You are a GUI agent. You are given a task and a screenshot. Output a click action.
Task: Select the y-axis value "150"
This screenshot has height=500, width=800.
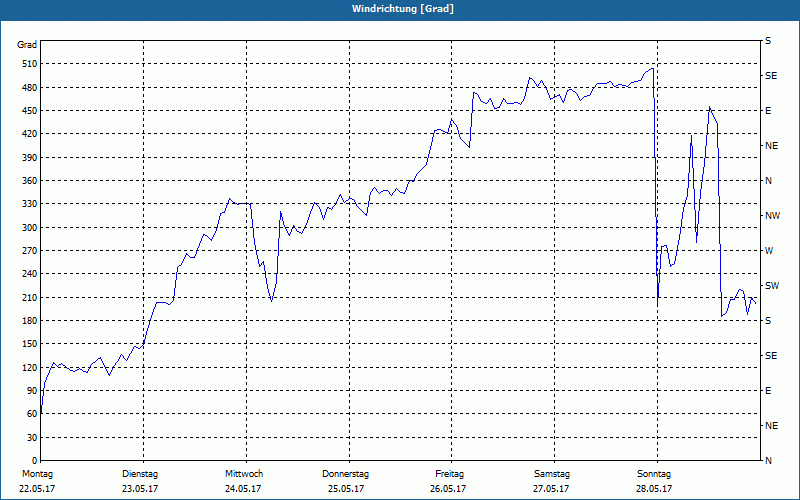30,344
